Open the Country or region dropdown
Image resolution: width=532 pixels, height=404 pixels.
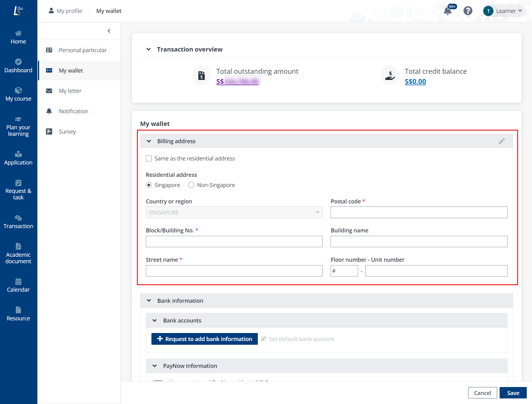234,212
